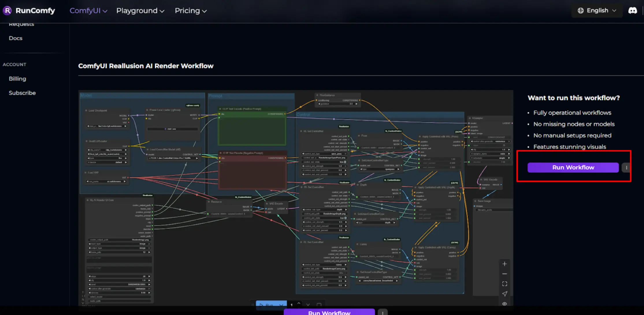Viewport: 644px width, 315px height.
Task: Click the batch count field showing 1
Action: coord(292,305)
